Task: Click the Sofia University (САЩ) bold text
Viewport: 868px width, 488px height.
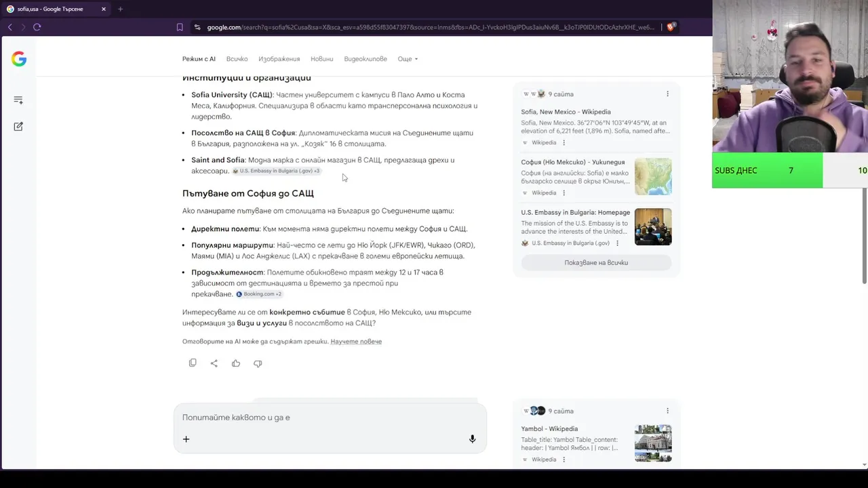Action: click(232, 95)
